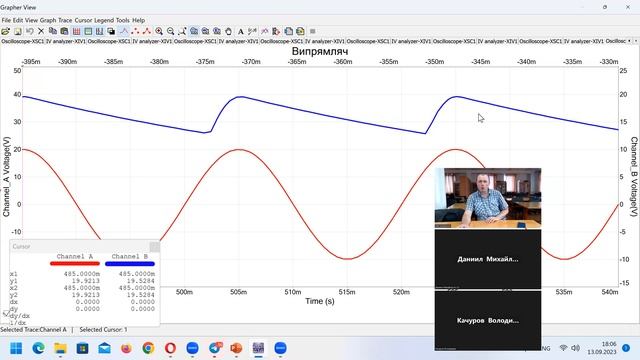Toggle the black/white background toolbar icon

click(x=111, y=31)
